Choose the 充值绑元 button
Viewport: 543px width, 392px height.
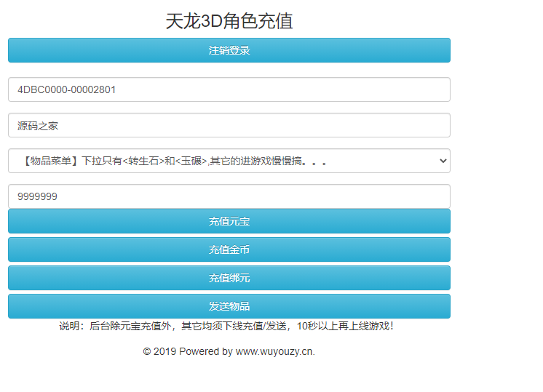[229, 278]
